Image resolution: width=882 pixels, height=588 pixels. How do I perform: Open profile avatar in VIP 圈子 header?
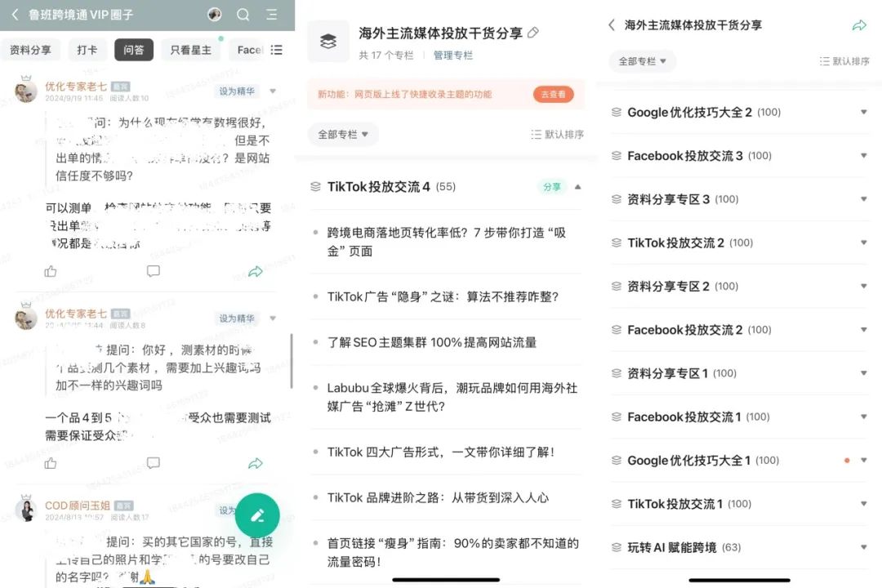(x=214, y=15)
